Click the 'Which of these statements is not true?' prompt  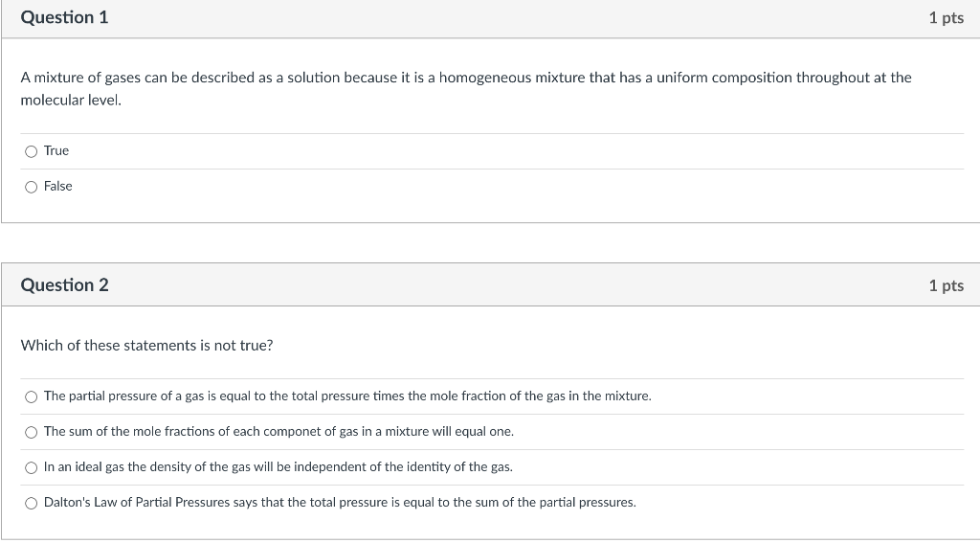[x=146, y=346]
